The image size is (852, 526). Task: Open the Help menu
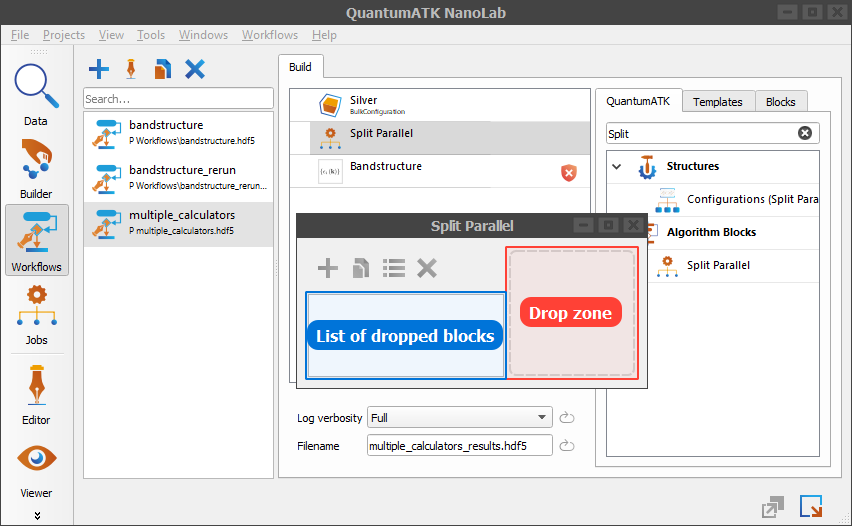pyautogui.click(x=324, y=35)
